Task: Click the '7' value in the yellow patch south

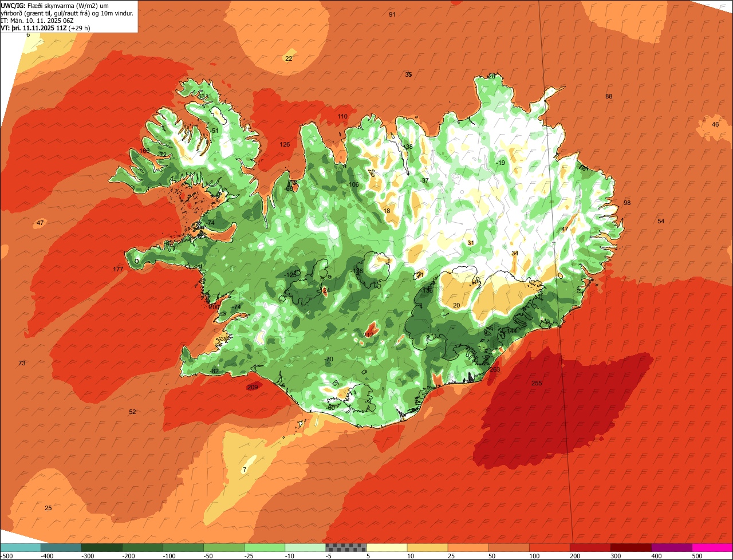Action: click(245, 470)
